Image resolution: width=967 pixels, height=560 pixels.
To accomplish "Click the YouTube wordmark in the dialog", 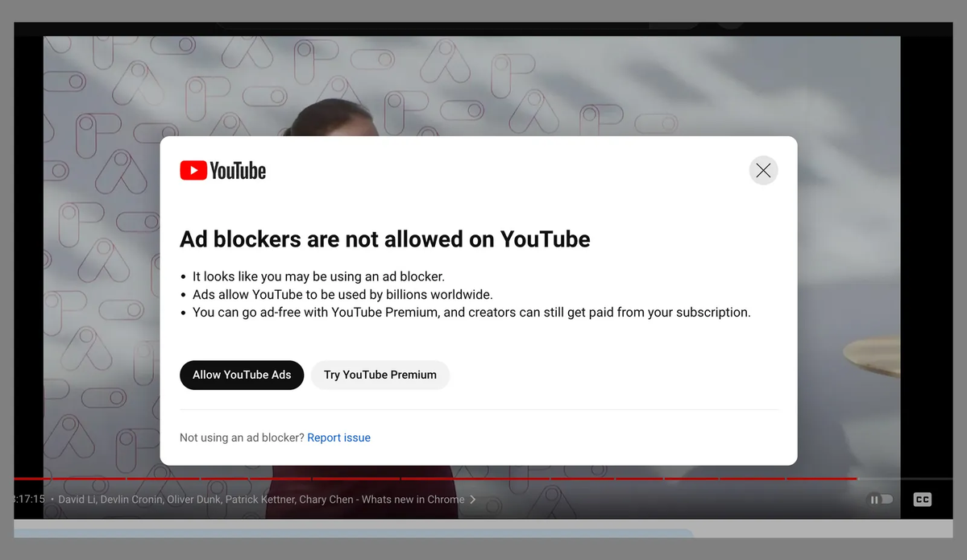I will 239,170.
